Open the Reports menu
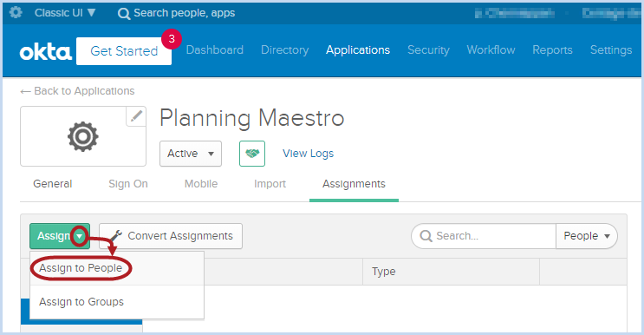 [x=552, y=50]
